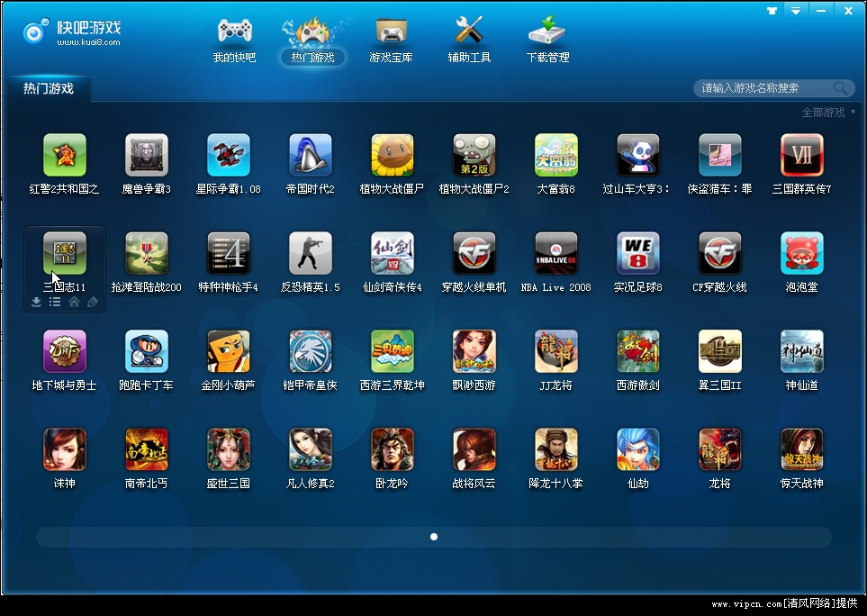The height and width of the screenshot is (616, 867).
Task: Select the 诛神 game icon
Action: click(65, 449)
